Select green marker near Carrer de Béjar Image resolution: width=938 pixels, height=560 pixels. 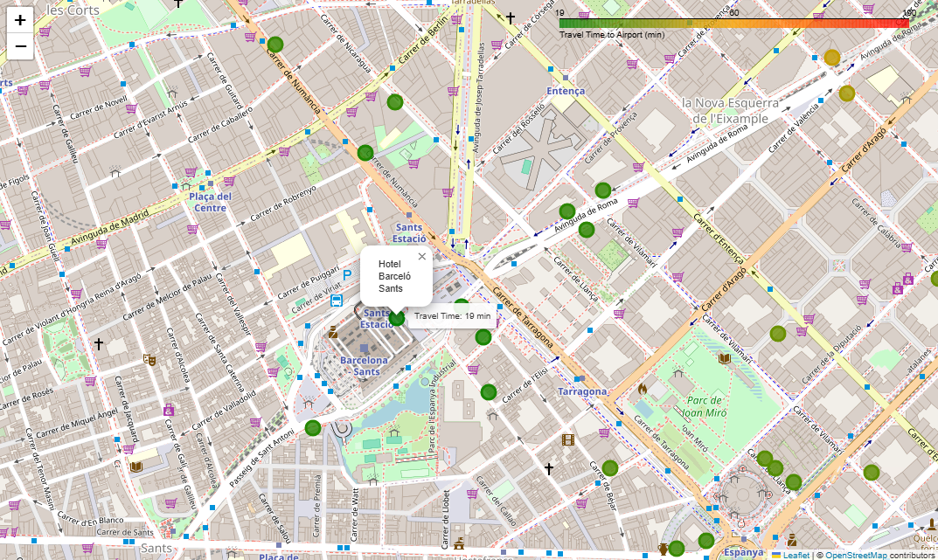[609, 468]
